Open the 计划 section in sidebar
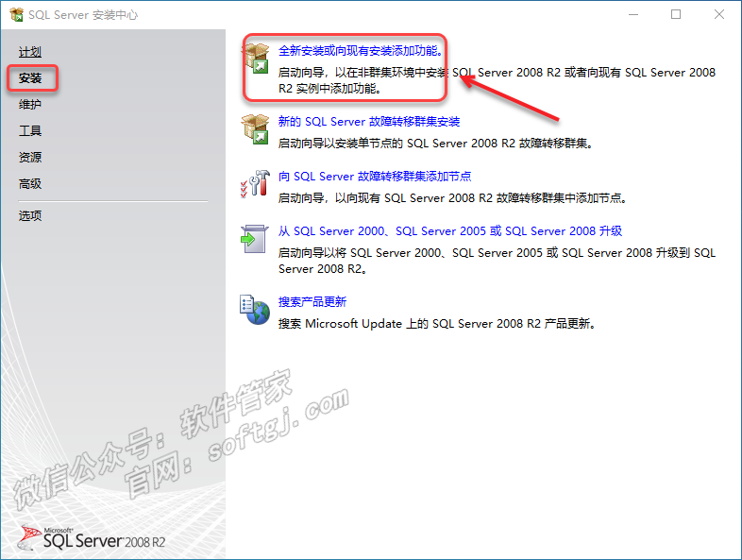The height and width of the screenshot is (560, 742). tap(30, 52)
